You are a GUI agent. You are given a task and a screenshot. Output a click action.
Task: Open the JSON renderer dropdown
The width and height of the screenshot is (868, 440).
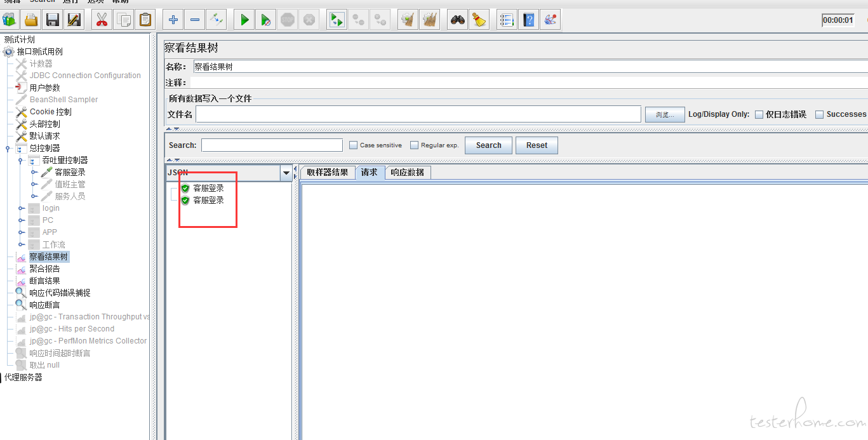[286, 173]
